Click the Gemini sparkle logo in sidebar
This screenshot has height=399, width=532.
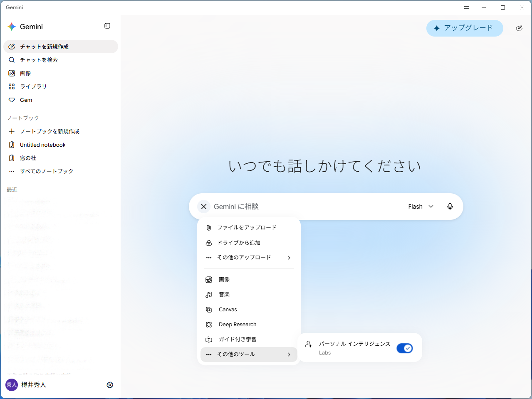tap(12, 27)
